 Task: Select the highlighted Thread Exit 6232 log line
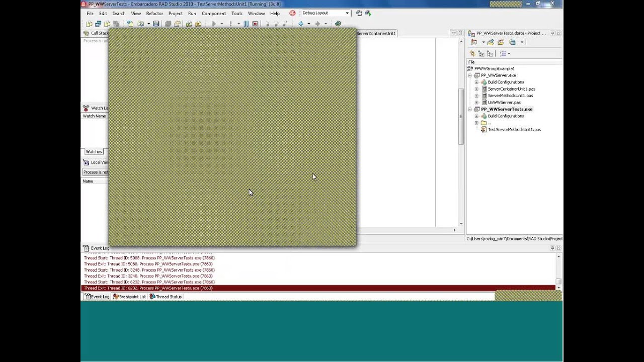tap(318, 288)
